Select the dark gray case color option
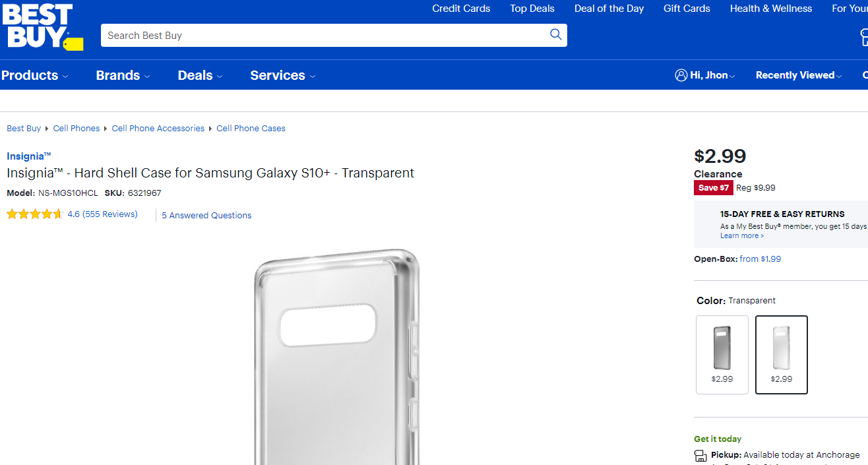The width and height of the screenshot is (868, 465). [722, 354]
